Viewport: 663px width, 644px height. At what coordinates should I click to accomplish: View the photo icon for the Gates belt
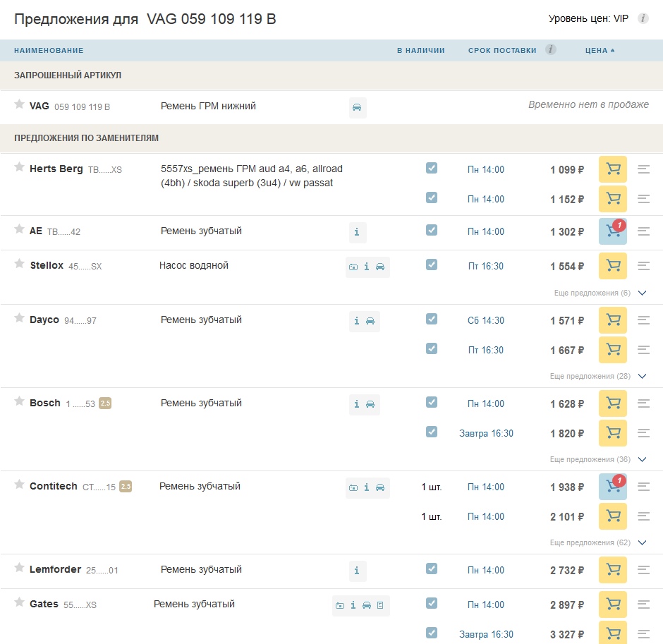pos(339,605)
